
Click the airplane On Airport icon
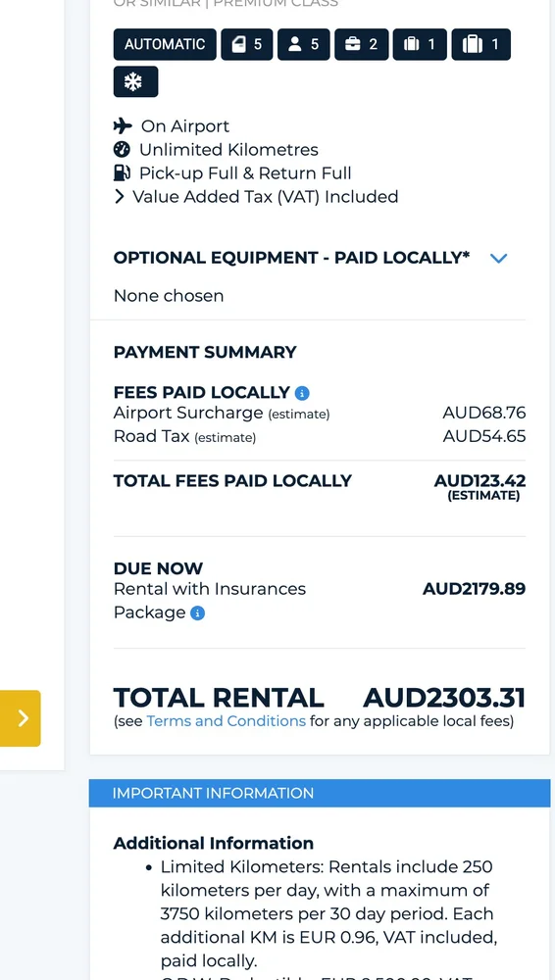pyautogui.click(x=123, y=126)
